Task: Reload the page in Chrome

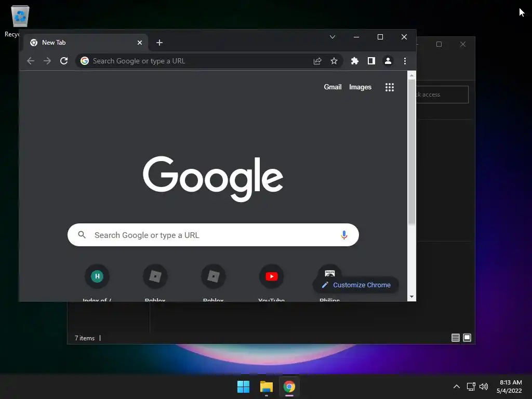Action: (x=64, y=61)
